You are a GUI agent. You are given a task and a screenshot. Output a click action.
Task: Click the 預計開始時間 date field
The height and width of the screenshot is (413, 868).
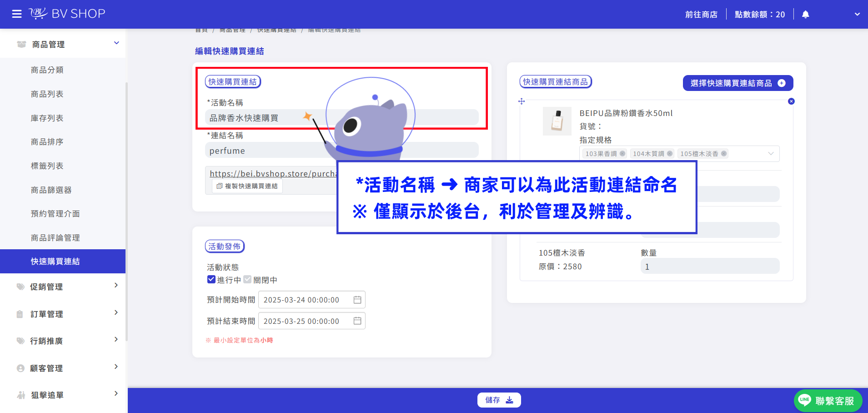[x=312, y=300]
